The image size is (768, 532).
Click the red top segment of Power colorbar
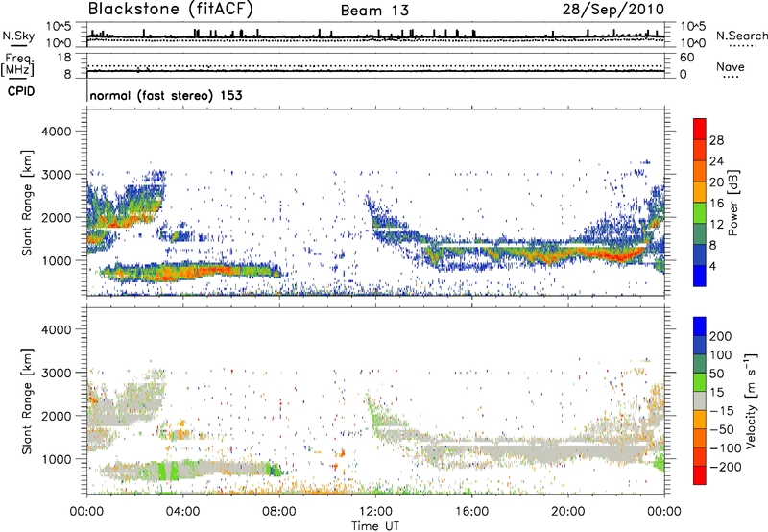click(x=700, y=129)
